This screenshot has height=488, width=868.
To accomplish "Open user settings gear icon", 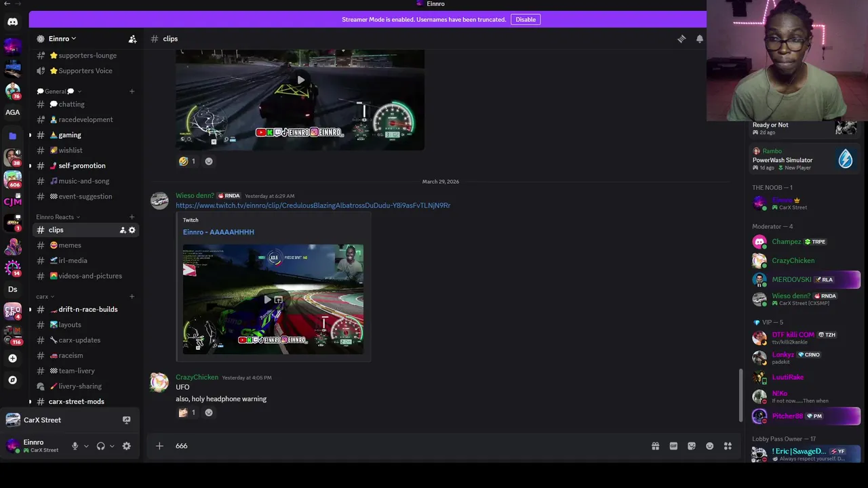I will 126,446.
